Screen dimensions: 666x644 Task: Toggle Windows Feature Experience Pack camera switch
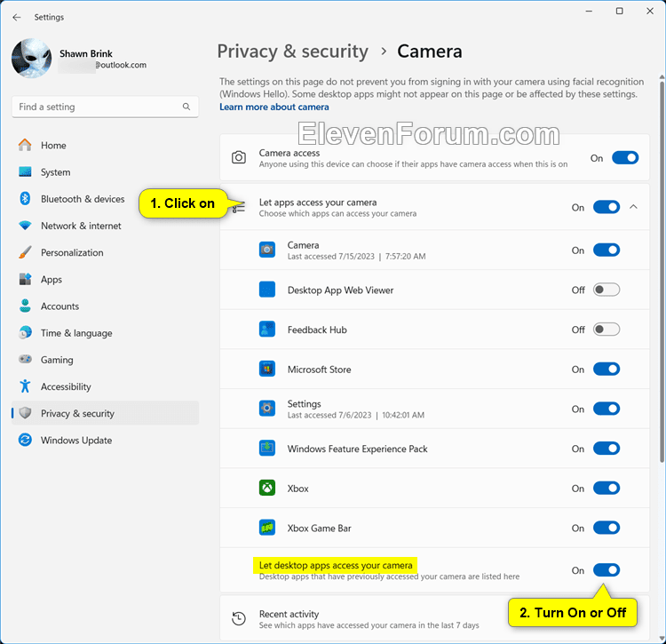607,449
